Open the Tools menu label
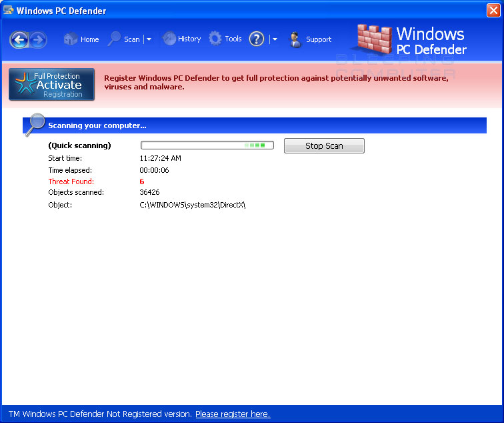Image resolution: width=504 pixels, height=423 pixels. coord(233,39)
